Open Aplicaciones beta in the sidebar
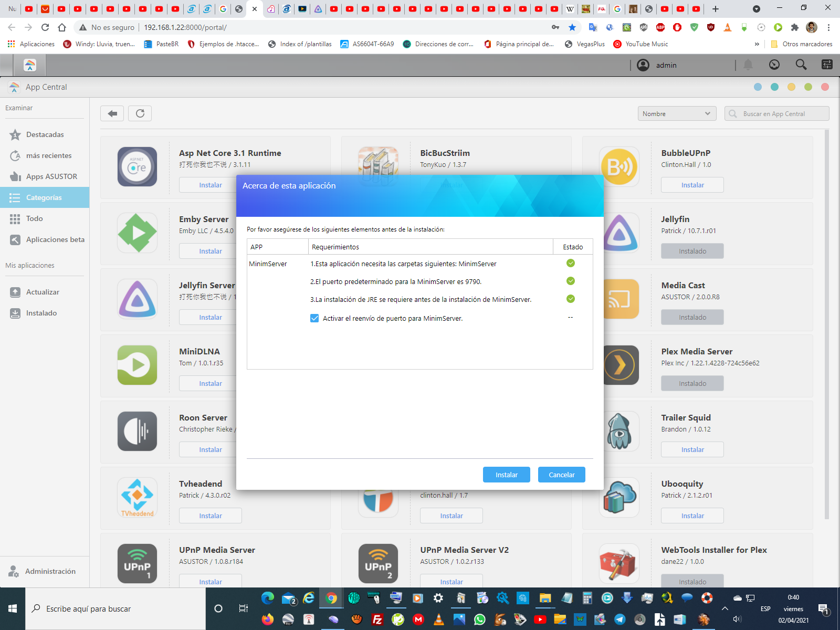 tap(55, 239)
